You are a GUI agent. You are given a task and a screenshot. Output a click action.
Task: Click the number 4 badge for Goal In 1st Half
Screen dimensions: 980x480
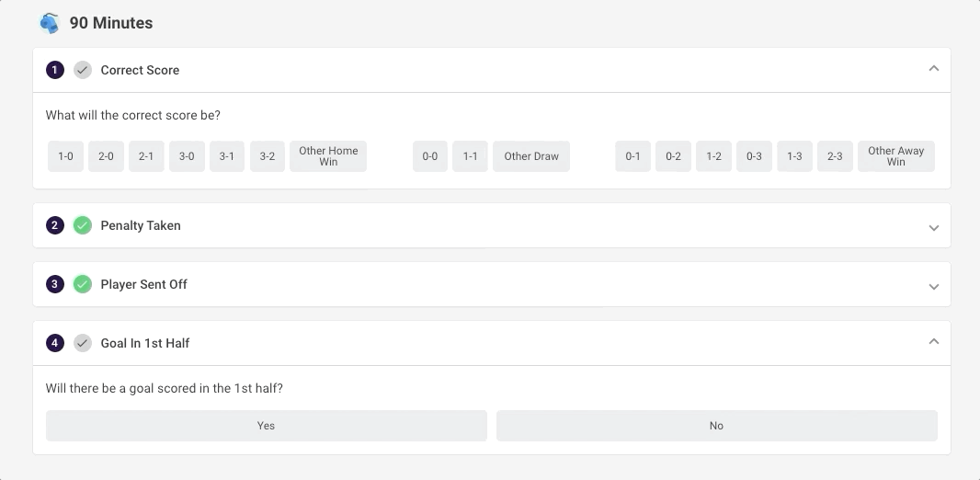coord(55,343)
